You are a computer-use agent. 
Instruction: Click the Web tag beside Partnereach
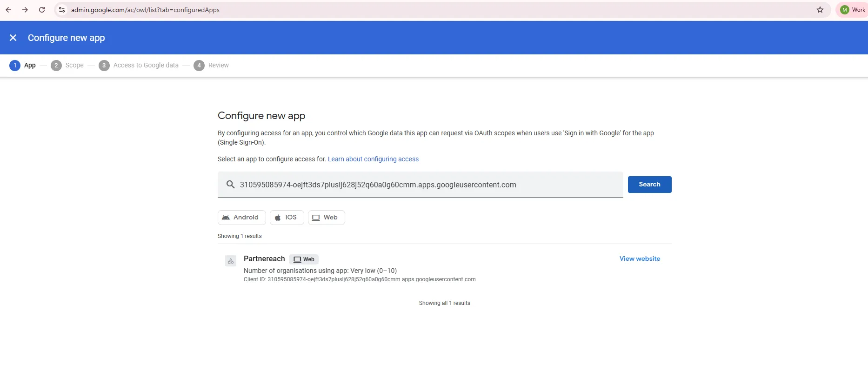(304, 259)
